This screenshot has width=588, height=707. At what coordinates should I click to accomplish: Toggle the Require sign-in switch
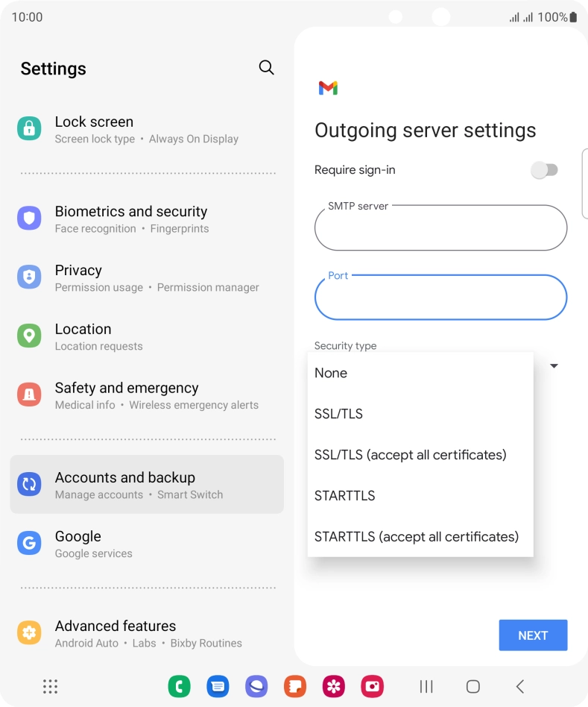[x=544, y=170]
